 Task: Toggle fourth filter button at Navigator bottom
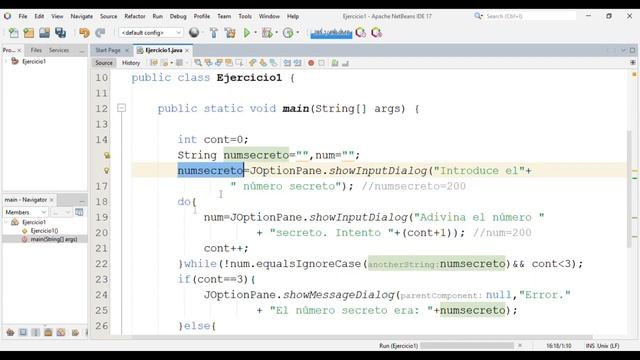48,332
